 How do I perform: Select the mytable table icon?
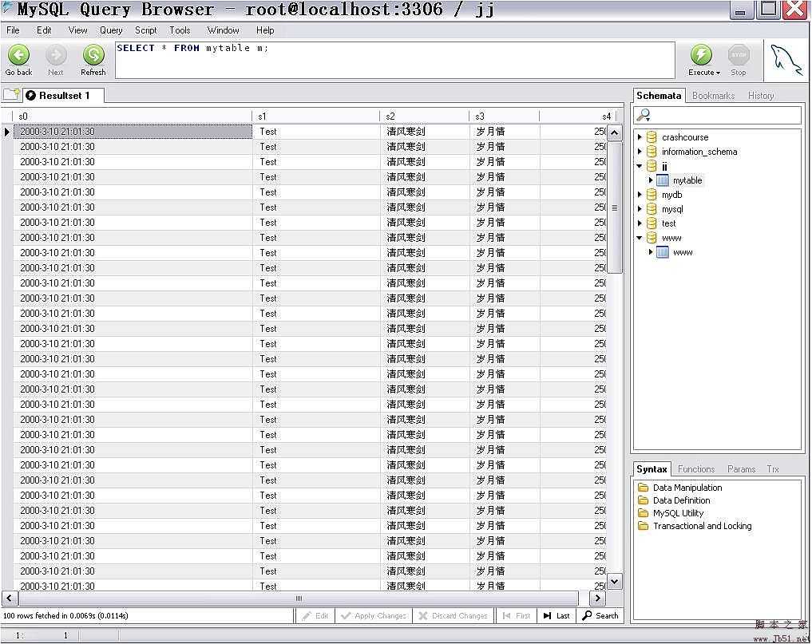point(663,180)
